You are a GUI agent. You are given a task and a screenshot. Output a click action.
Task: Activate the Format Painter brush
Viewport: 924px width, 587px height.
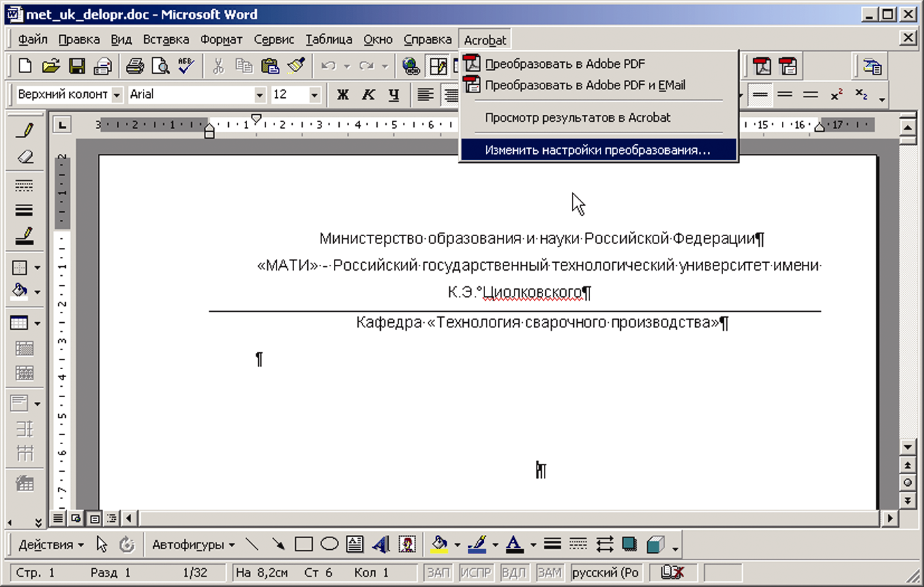pos(296,66)
